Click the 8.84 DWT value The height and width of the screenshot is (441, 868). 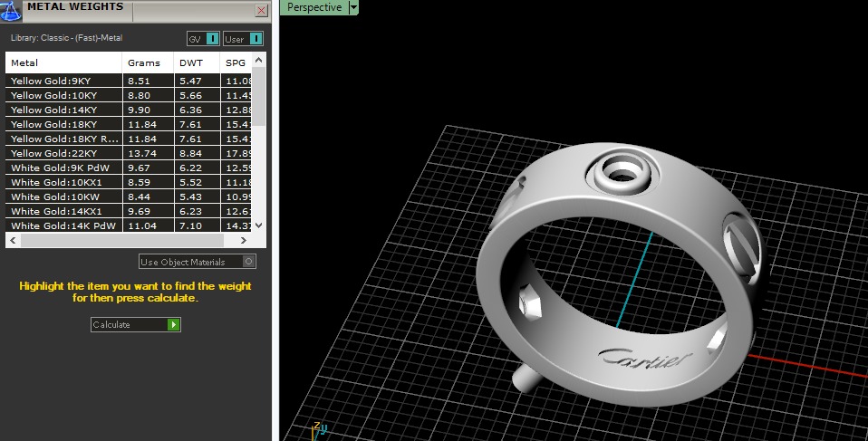190,153
